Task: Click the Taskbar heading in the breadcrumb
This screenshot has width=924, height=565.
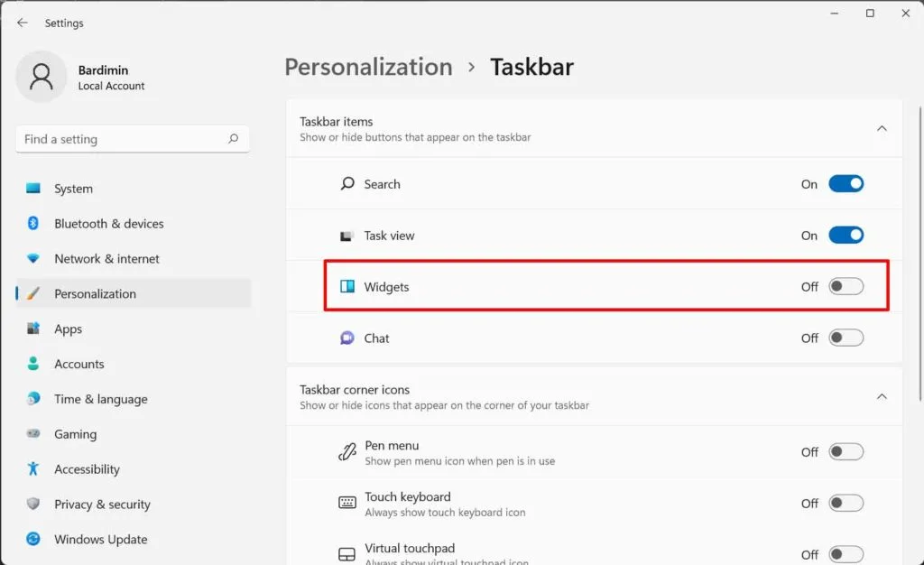Action: [x=531, y=67]
